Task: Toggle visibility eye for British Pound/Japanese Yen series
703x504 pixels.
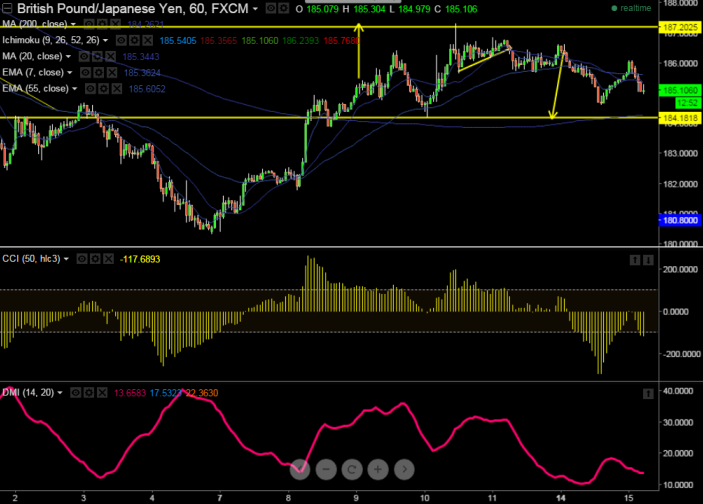Action: (271, 8)
